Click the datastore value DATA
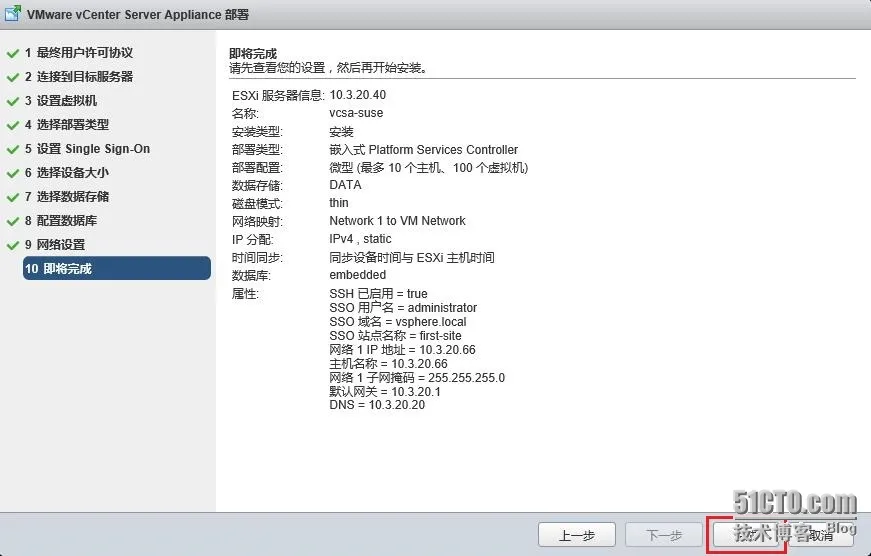871x556 pixels. click(x=346, y=185)
